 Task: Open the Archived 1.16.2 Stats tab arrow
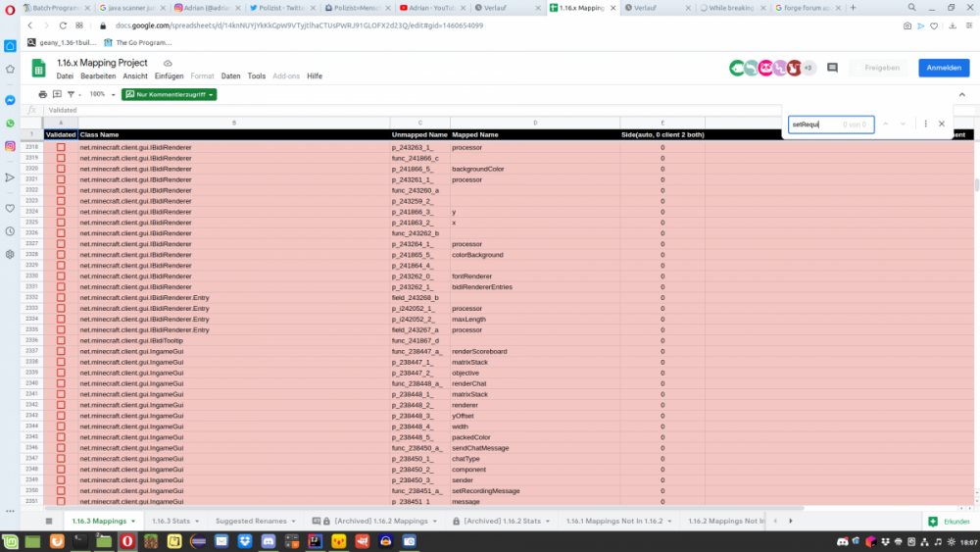[548, 521]
